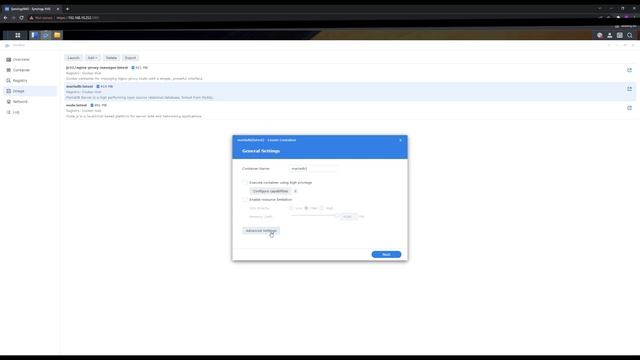Open the Add dropdown button
The height and width of the screenshot is (360, 640).
(x=93, y=58)
